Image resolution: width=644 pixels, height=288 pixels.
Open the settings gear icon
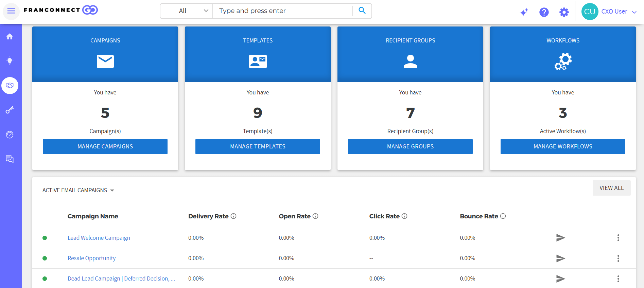(564, 12)
